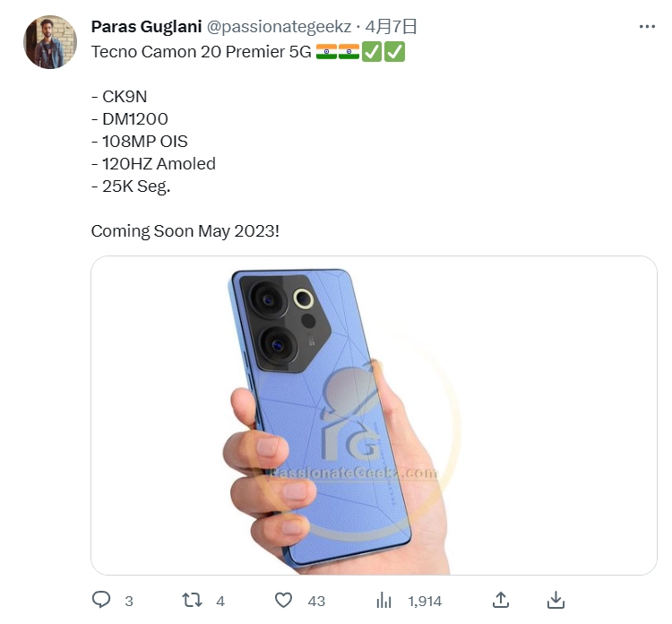
Task: Click the reply speech bubble icon
Action: pyautogui.click(x=101, y=600)
